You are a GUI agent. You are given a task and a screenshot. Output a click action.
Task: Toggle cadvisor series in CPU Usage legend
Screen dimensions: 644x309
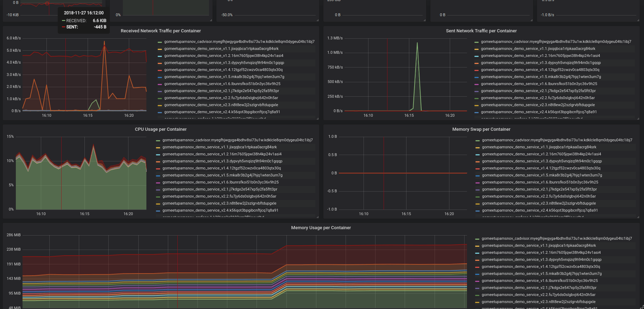(x=238, y=140)
